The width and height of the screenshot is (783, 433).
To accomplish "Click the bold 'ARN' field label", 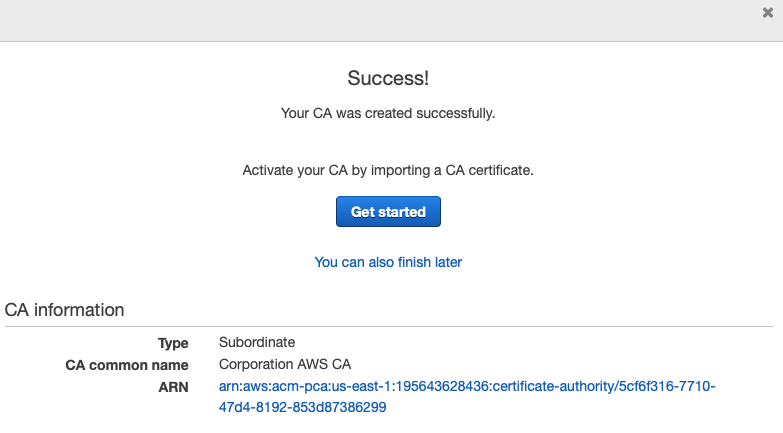I will coord(172,386).
